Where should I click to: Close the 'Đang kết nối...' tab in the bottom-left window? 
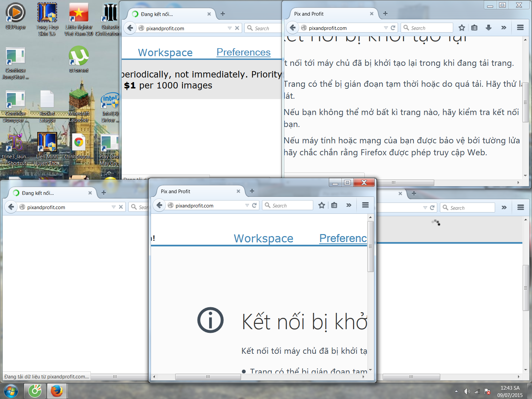90,193
